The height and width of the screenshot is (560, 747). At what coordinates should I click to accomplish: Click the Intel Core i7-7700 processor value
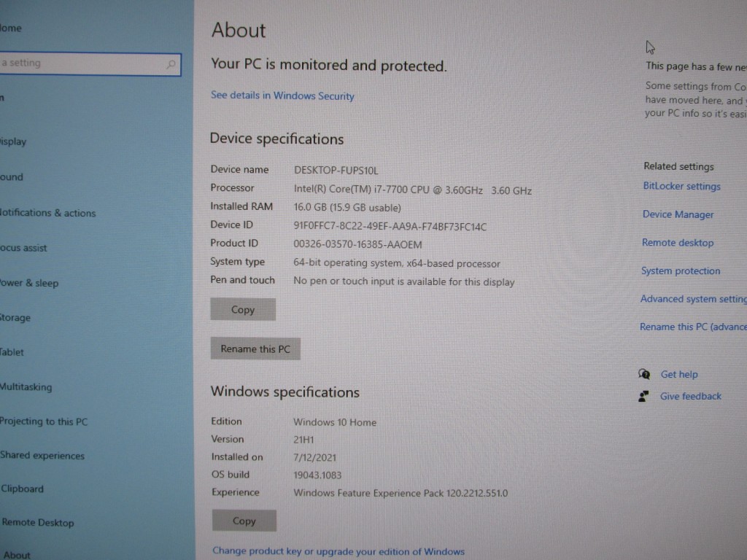coord(413,190)
